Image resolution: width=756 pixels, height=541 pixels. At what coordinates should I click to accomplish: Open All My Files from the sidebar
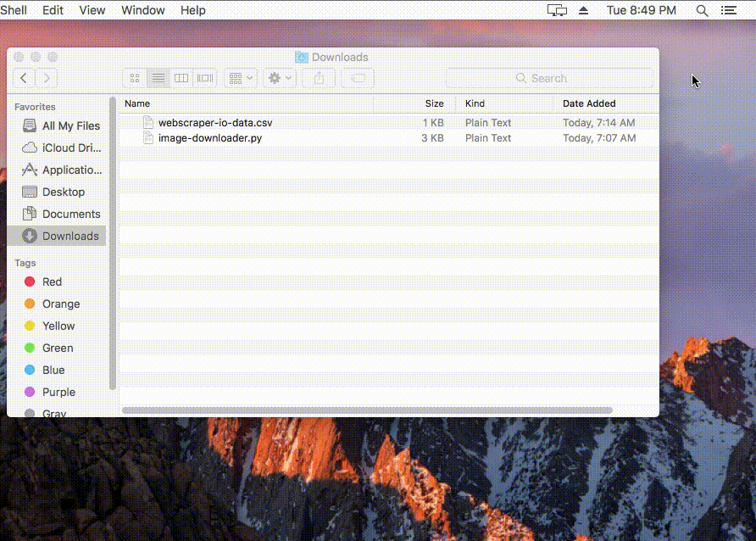click(61, 125)
